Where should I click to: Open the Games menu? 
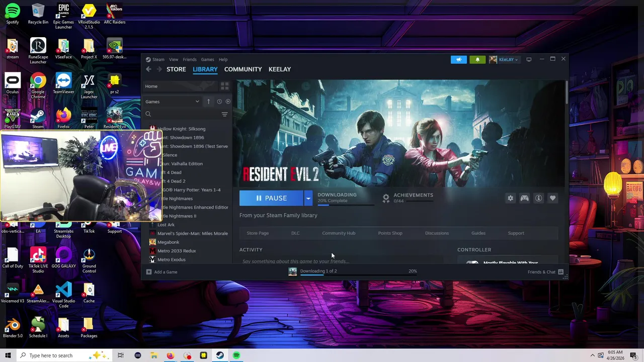tap(208, 59)
